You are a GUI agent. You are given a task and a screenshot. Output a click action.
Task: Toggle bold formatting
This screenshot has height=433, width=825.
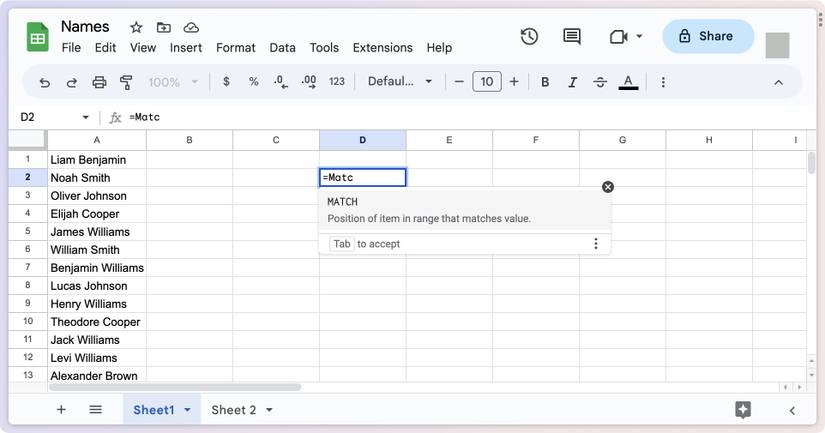tap(545, 82)
